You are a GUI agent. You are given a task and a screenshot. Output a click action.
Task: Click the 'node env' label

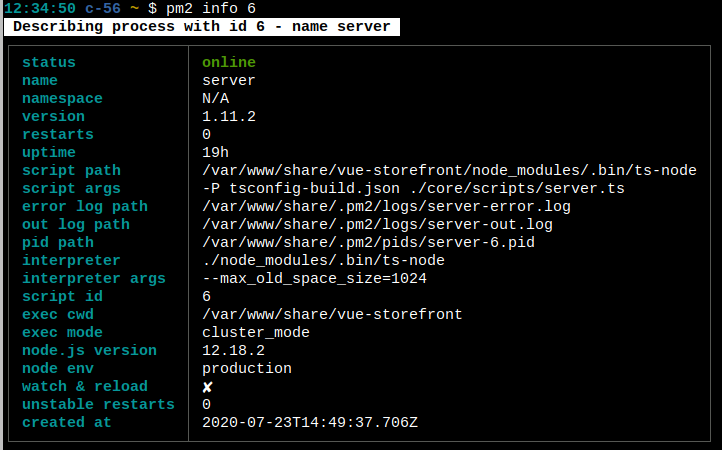tap(58, 368)
